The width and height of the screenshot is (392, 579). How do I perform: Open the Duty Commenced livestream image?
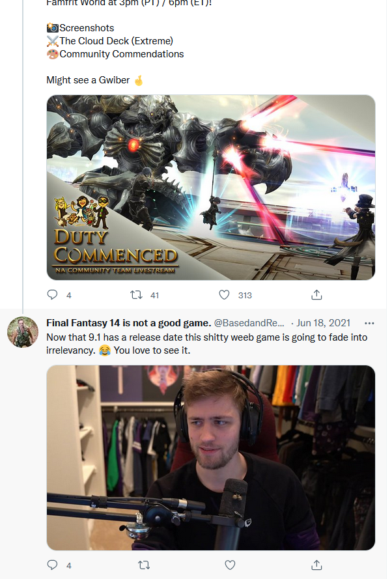[x=211, y=188]
